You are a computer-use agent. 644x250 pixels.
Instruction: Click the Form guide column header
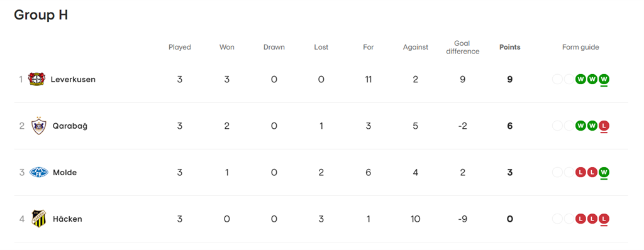pyautogui.click(x=580, y=47)
